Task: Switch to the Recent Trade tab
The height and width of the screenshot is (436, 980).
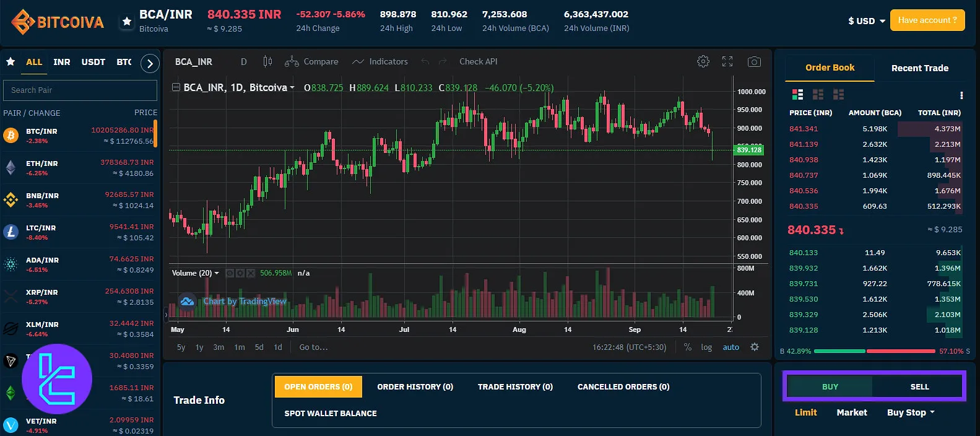Action: (x=919, y=68)
